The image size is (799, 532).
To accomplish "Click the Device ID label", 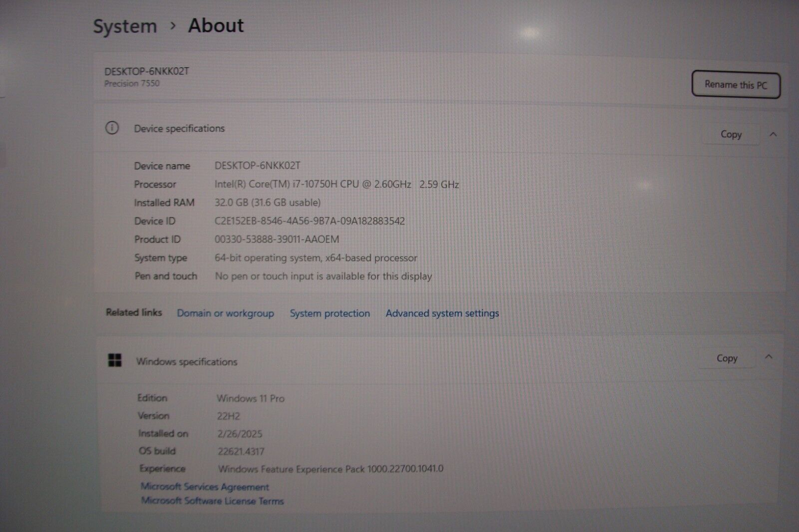I will [x=155, y=221].
